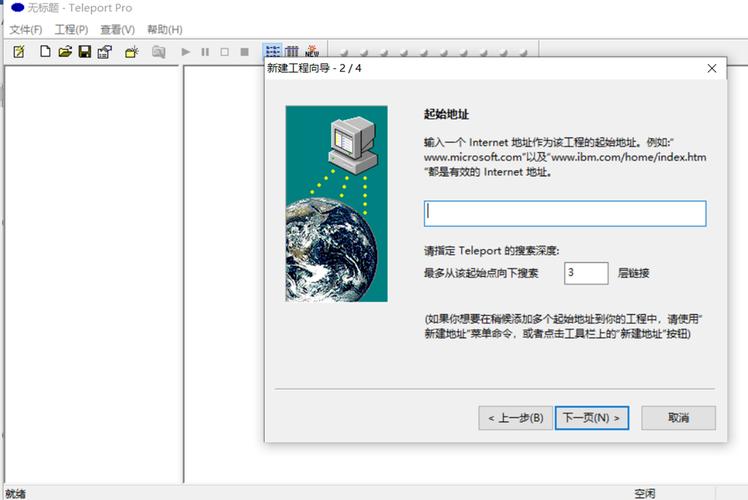748x500 pixels.
Task: Click the 层链接 label text
Action: pyautogui.click(x=634, y=273)
